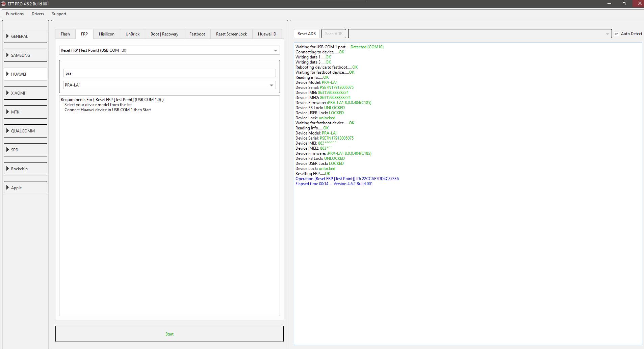Viewport: 644px width, 349px height.
Task: Click 'Elapsed time 00:14' log line
Action: (x=334, y=184)
